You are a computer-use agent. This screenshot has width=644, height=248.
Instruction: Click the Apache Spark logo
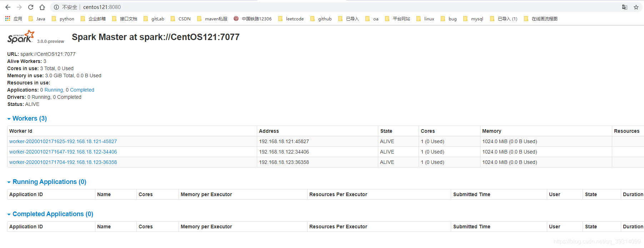21,37
